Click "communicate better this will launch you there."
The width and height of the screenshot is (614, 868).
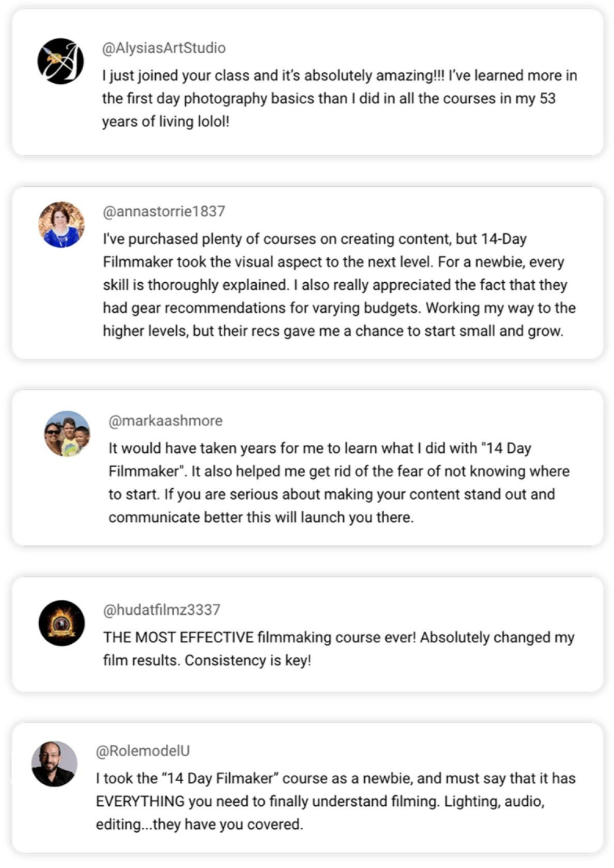tap(261, 518)
